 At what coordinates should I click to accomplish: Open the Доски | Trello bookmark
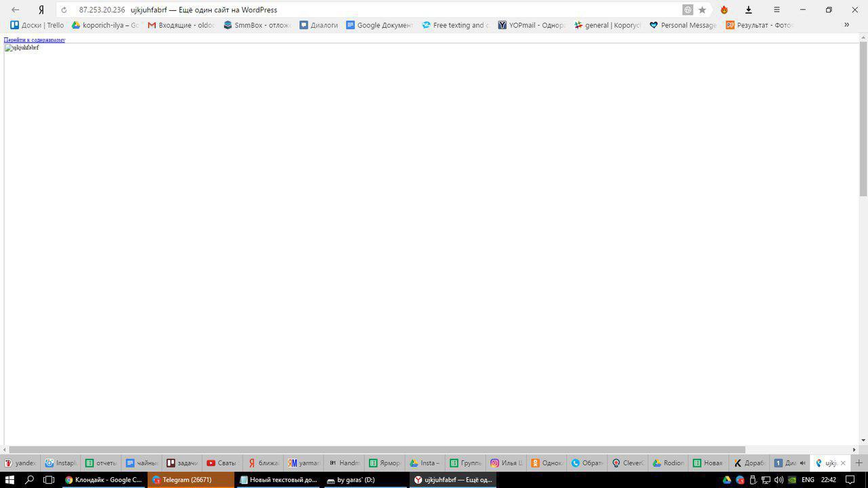tap(37, 25)
